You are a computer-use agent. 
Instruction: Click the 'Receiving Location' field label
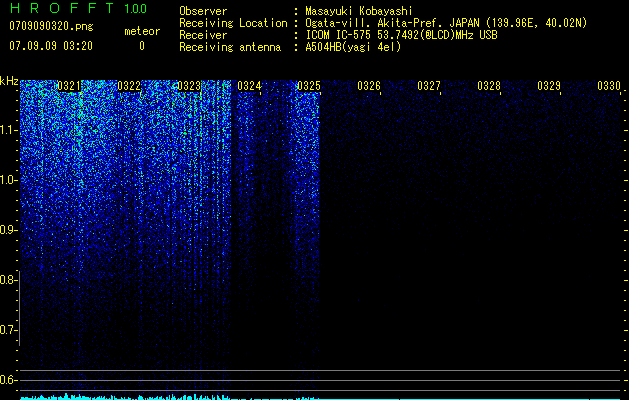click(233, 23)
